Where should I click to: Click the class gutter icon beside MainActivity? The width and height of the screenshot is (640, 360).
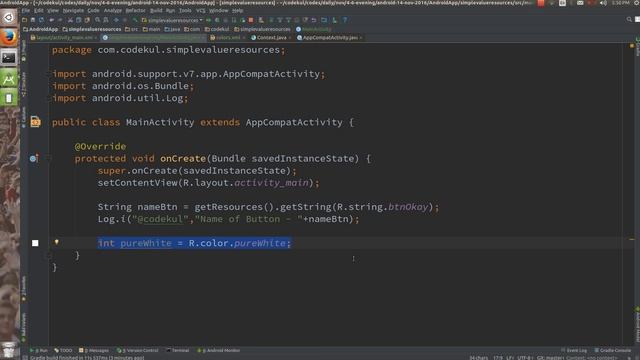pyautogui.click(x=36, y=122)
